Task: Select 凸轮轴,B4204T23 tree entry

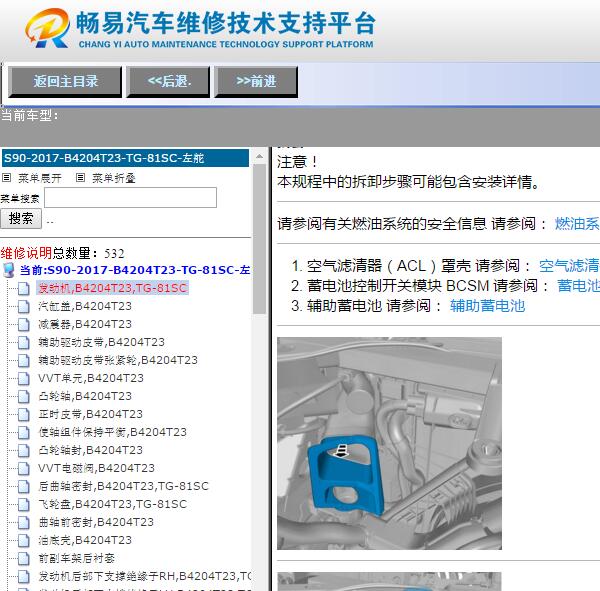Action: click(85, 396)
